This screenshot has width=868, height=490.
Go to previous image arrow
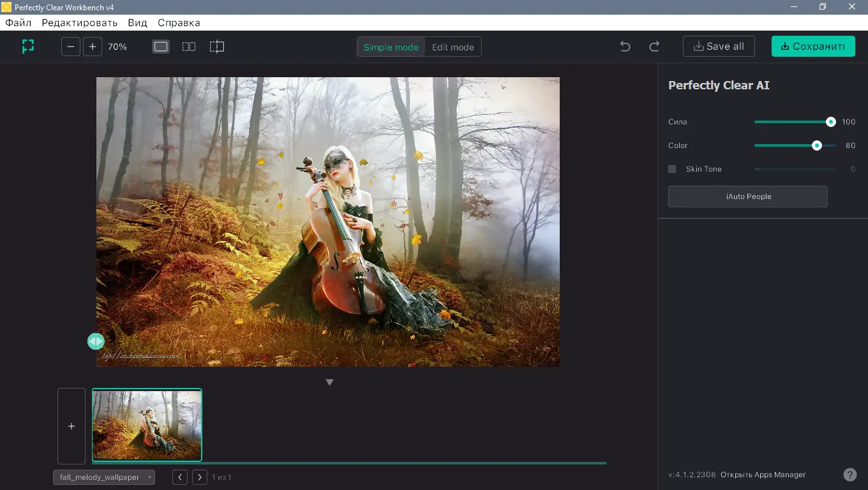pos(180,477)
